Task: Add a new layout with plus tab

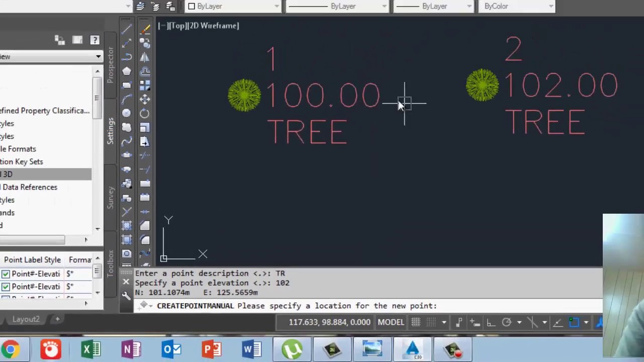Action: [57, 319]
